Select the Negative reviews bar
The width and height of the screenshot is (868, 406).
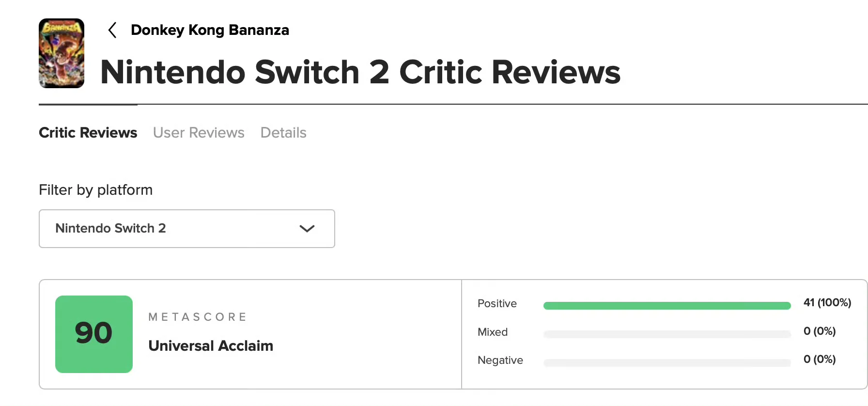(x=667, y=363)
